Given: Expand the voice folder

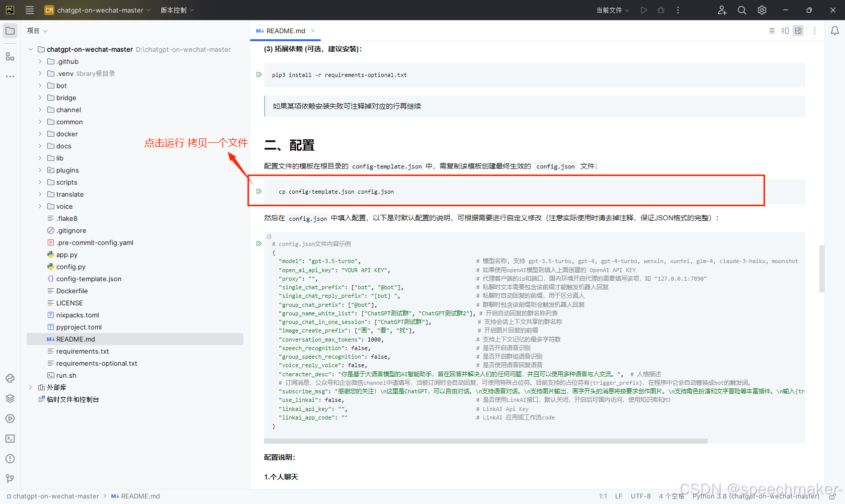Looking at the screenshot, I should click(40, 206).
